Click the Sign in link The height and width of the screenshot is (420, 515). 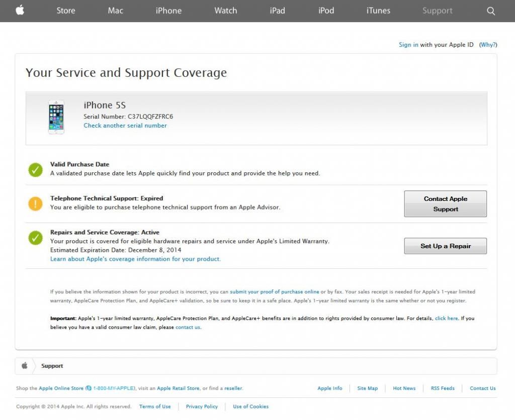point(408,45)
